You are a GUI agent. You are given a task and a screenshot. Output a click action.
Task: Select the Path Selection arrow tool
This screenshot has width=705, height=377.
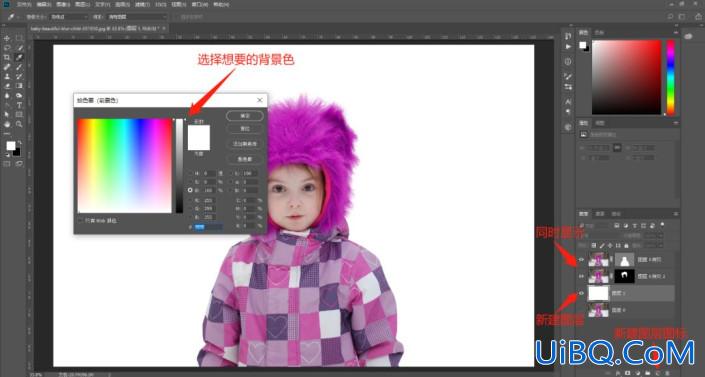[x=7, y=115]
